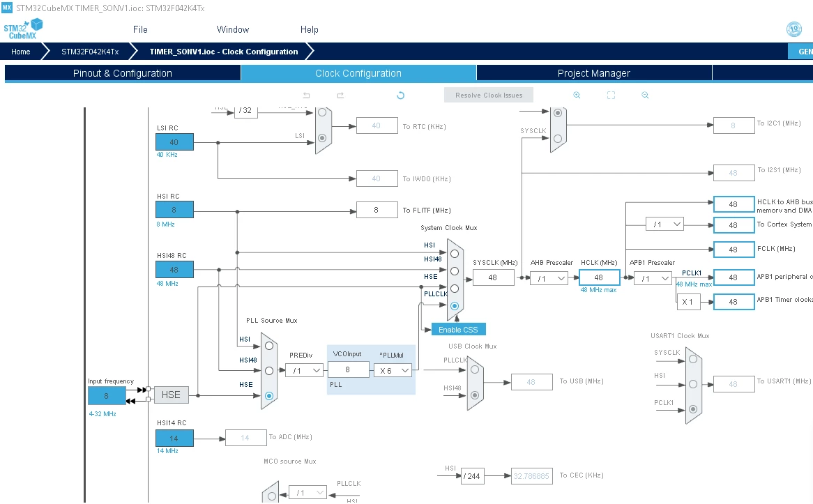Click the Enable CSS button

pyautogui.click(x=458, y=330)
